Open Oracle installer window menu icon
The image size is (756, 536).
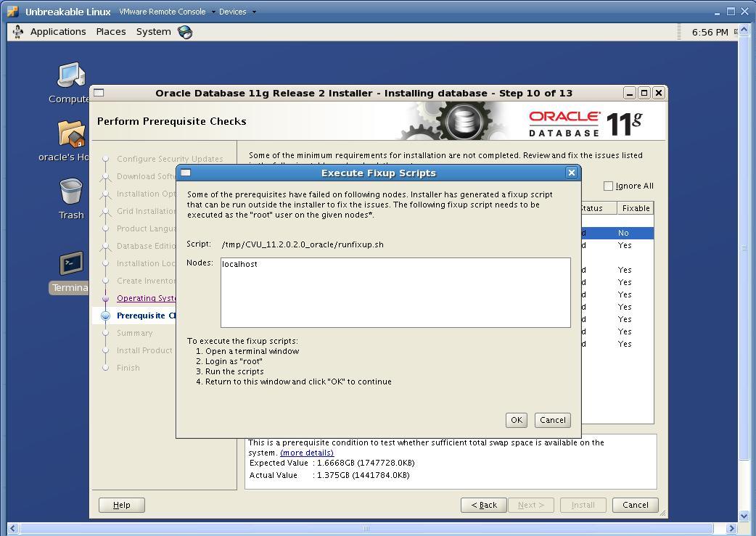99,93
